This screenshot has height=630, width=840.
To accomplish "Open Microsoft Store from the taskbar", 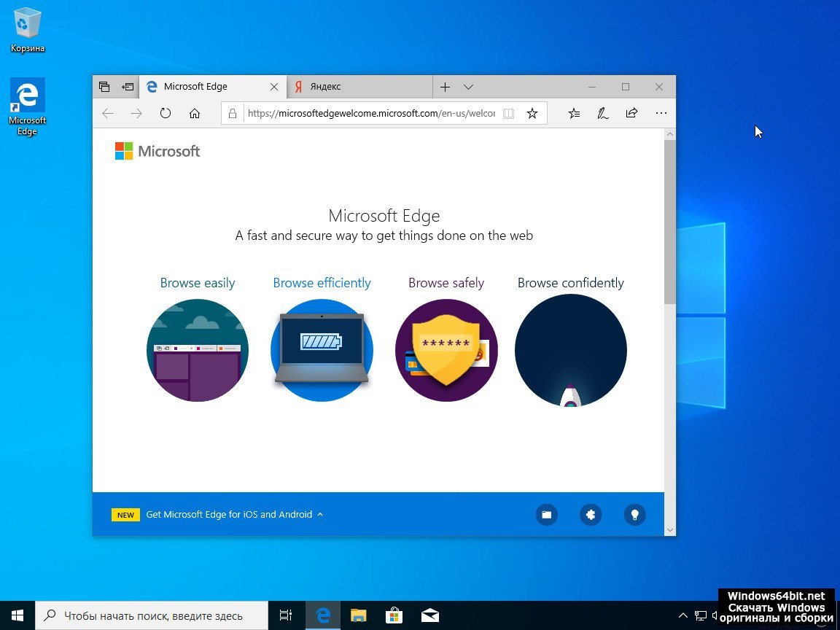I will point(394,615).
